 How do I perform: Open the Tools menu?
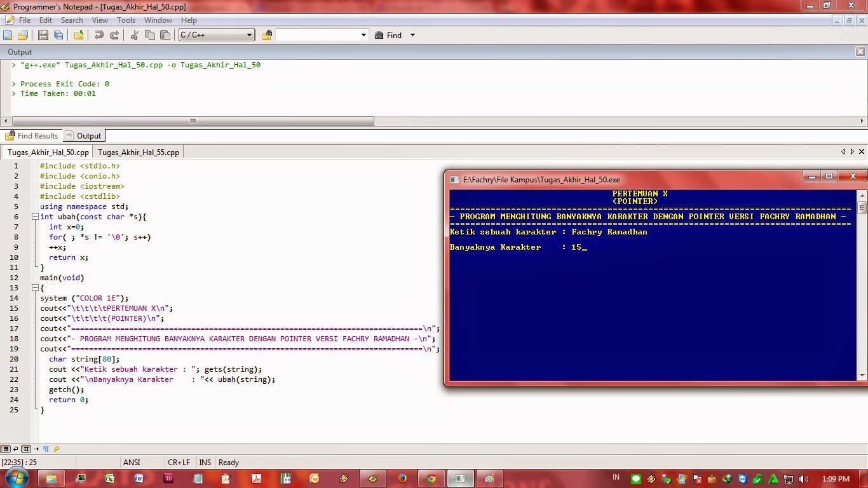(x=126, y=20)
